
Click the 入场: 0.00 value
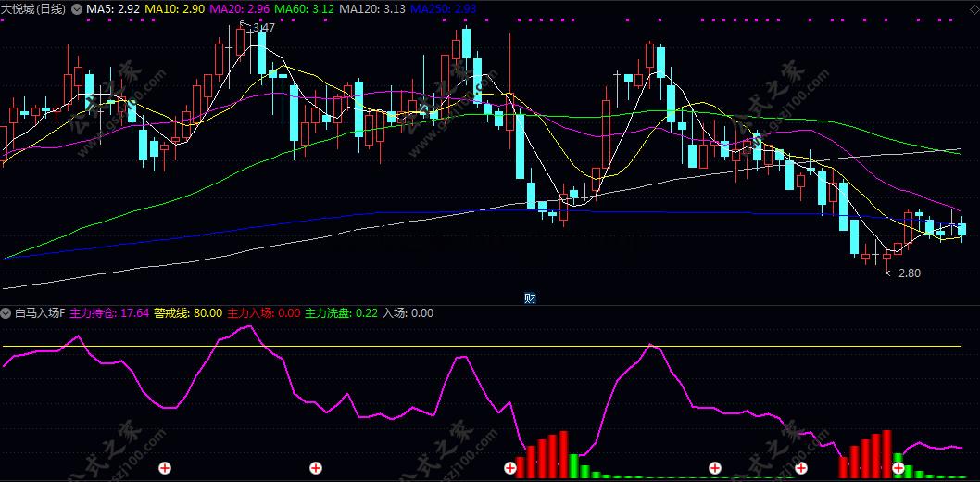point(408,312)
